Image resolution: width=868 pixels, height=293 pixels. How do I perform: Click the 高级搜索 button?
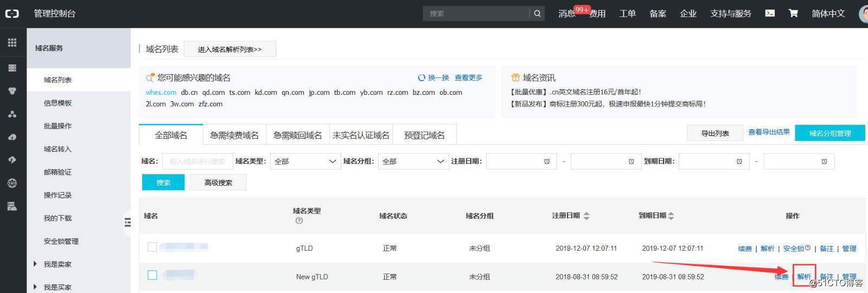point(218,183)
